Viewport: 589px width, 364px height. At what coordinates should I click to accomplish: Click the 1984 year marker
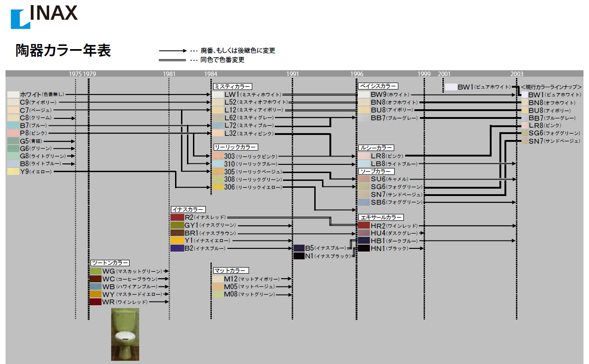coord(211,74)
